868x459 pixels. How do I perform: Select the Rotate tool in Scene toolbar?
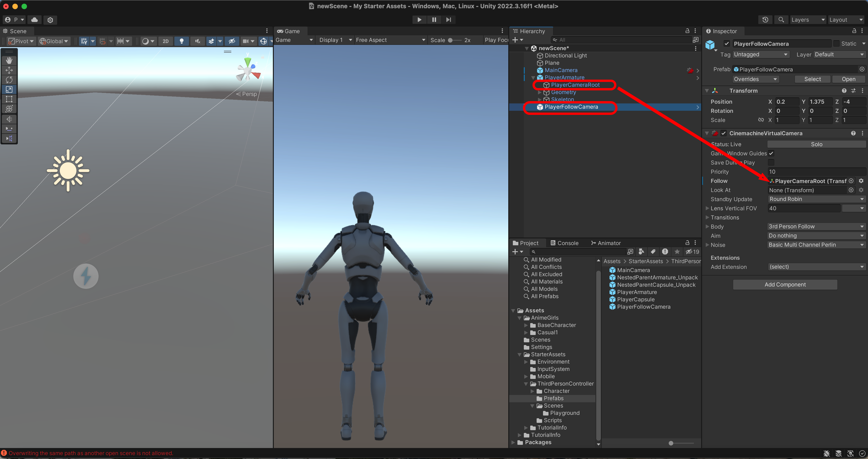tap(9, 80)
